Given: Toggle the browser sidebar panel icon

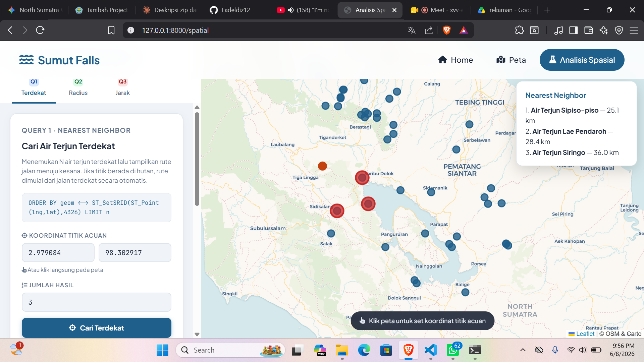Looking at the screenshot, I should (573, 31).
